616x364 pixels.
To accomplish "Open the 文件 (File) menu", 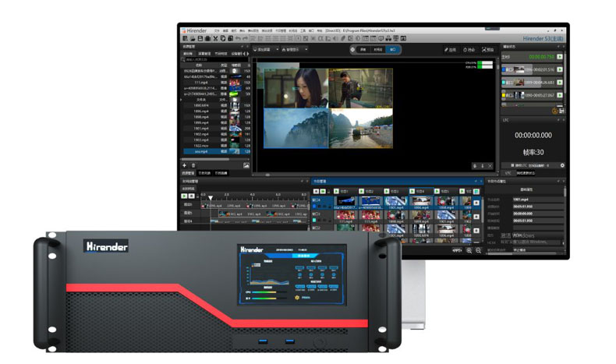I will point(217,30).
